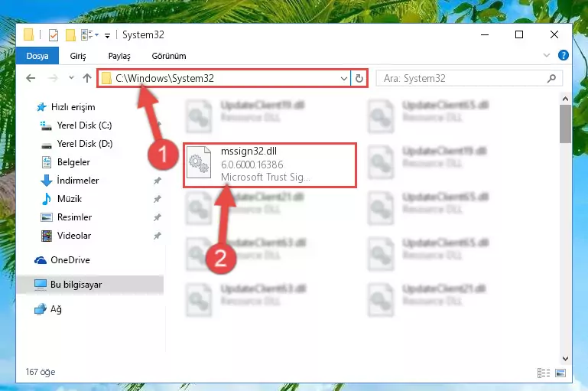
Task: Maximize the System32 window
Action: pos(519,34)
